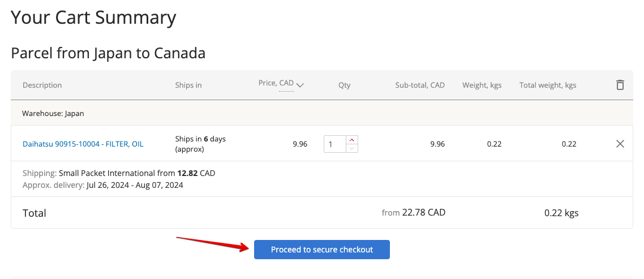Click the Description column header

[x=42, y=85]
